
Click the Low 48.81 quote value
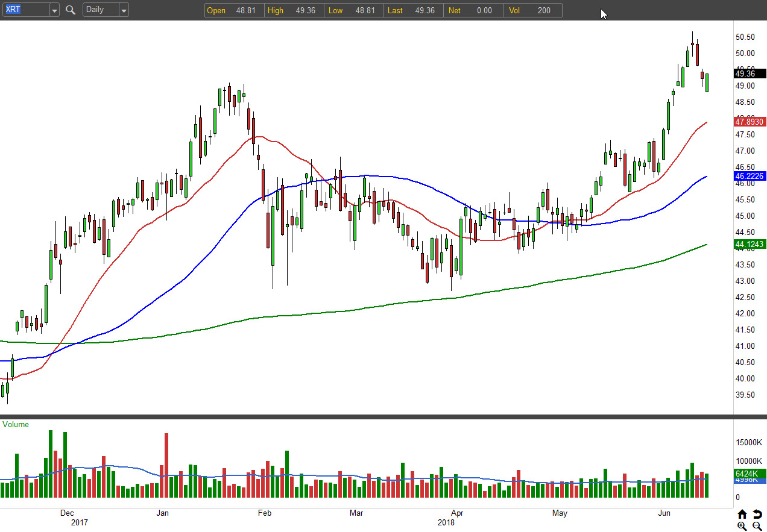pyautogui.click(x=365, y=10)
